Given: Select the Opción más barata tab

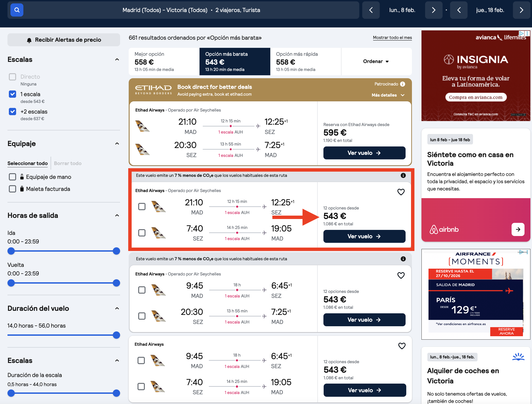Looking at the screenshot, I should (x=235, y=61).
